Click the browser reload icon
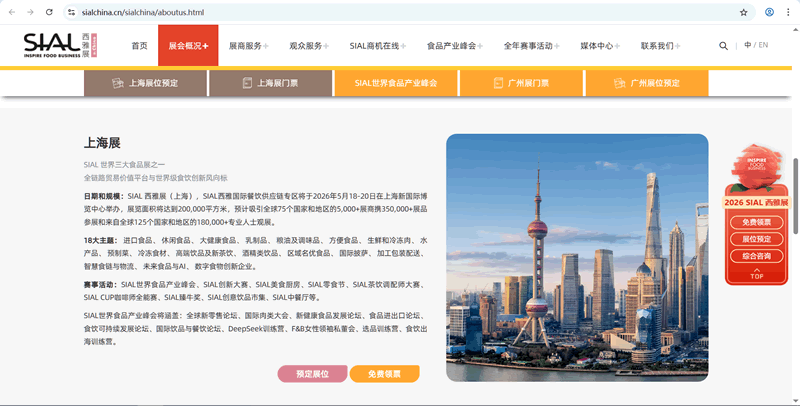This screenshot has width=800, height=406. coord(50,12)
